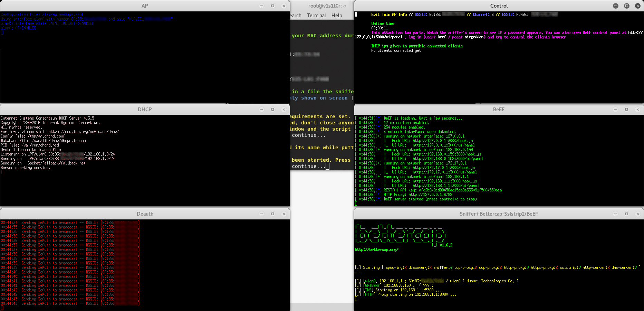The height and width of the screenshot is (311, 644).
Task: Close the AP terminal window
Action: click(x=283, y=6)
